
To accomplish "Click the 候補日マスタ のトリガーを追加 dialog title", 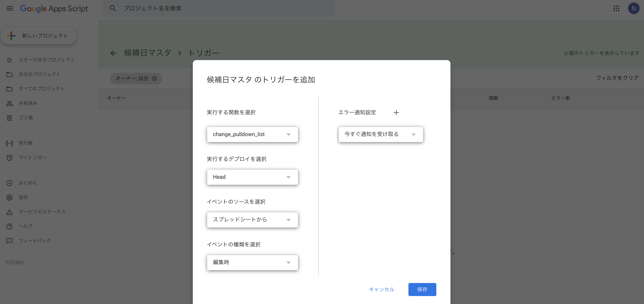I will pos(261,80).
